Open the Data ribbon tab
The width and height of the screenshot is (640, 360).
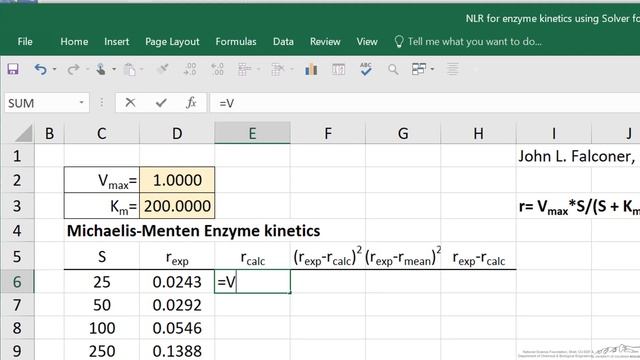tap(283, 42)
